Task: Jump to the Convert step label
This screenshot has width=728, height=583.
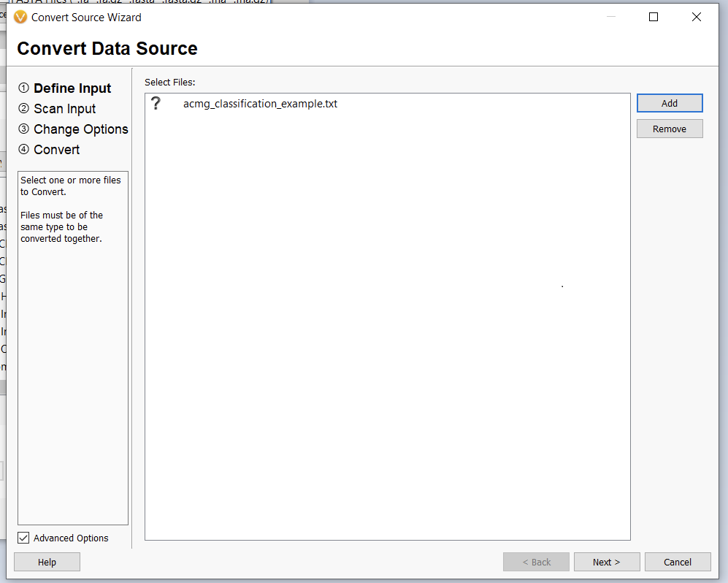Action: coord(57,150)
